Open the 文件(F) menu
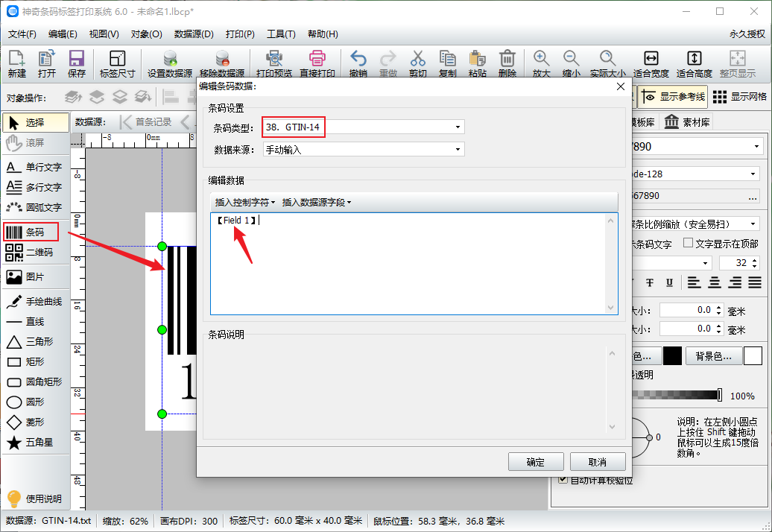This screenshot has height=532, width=772. tap(22, 34)
